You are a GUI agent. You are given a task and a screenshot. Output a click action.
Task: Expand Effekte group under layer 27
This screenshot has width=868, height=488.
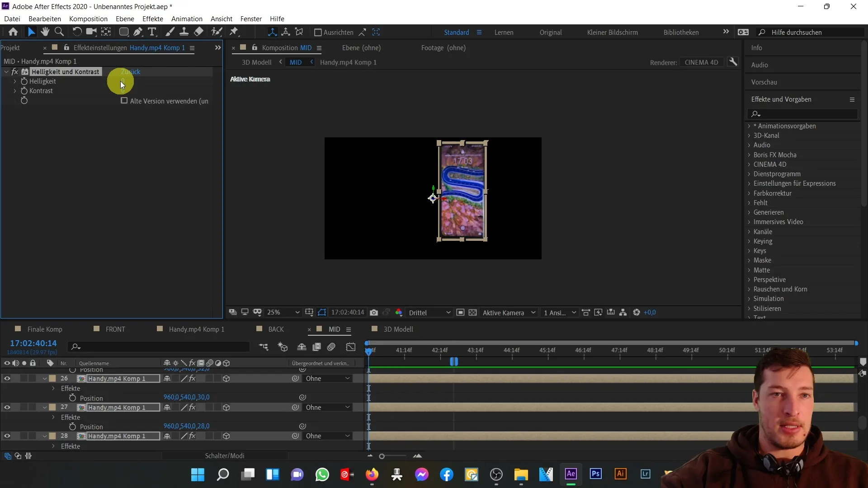coord(53,418)
